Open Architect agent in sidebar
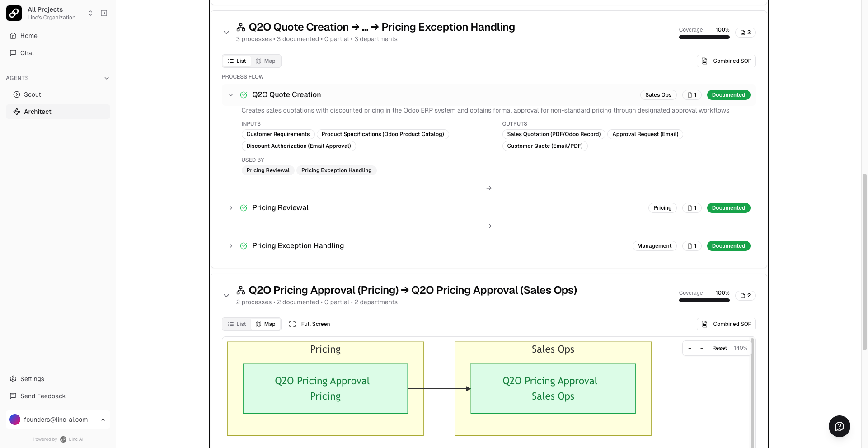The image size is (868, 448). tap(38, 112)
